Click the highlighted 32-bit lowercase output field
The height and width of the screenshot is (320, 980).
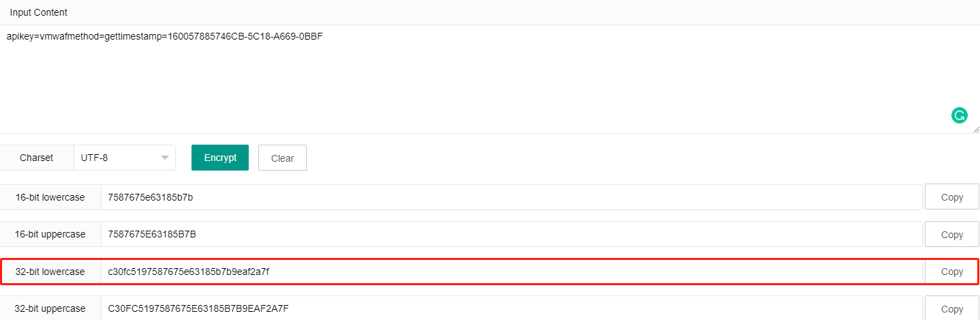tap(512, 272)
